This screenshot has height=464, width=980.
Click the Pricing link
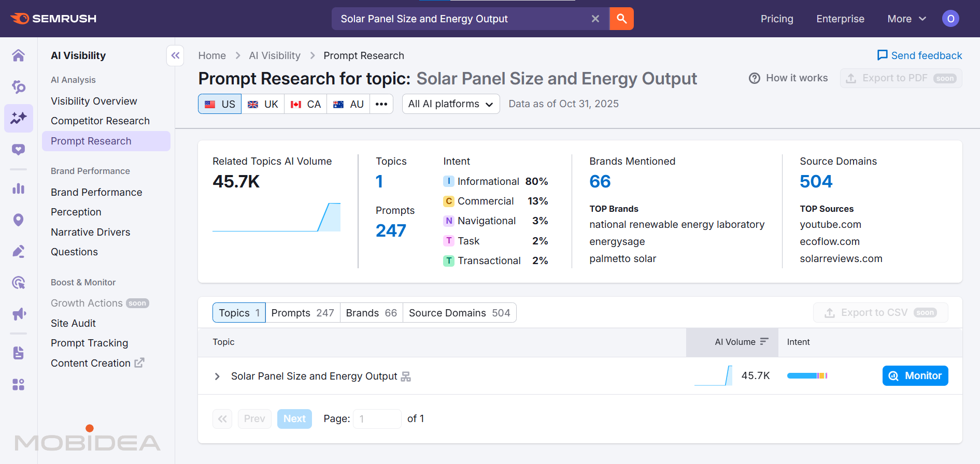(x=777, y=19)
